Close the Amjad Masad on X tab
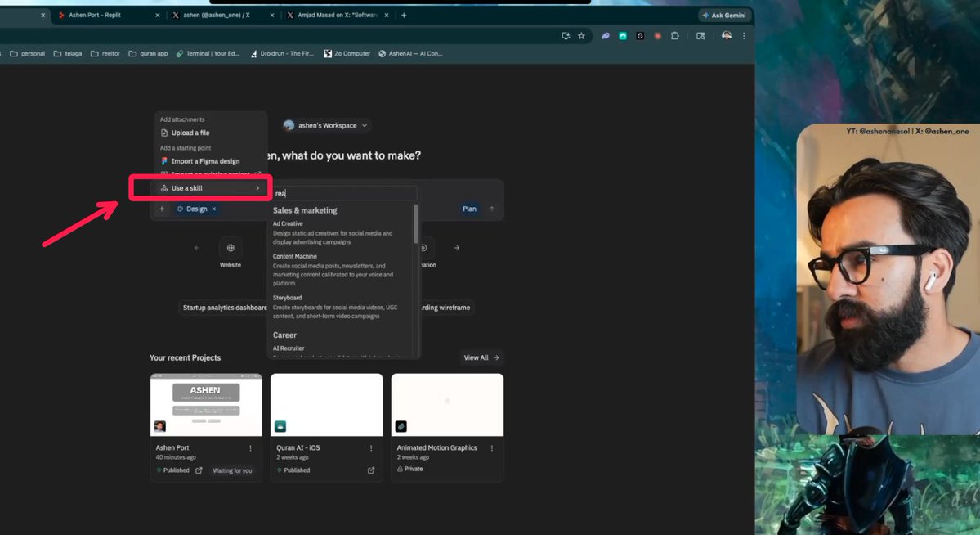980x535 pixels. (x=387, y=15)
